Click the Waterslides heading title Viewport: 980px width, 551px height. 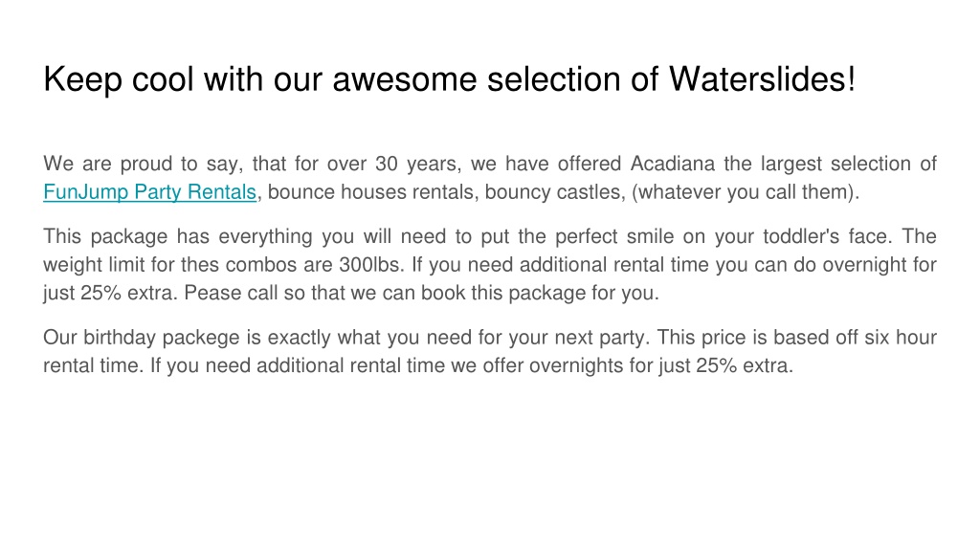point(449,79)
